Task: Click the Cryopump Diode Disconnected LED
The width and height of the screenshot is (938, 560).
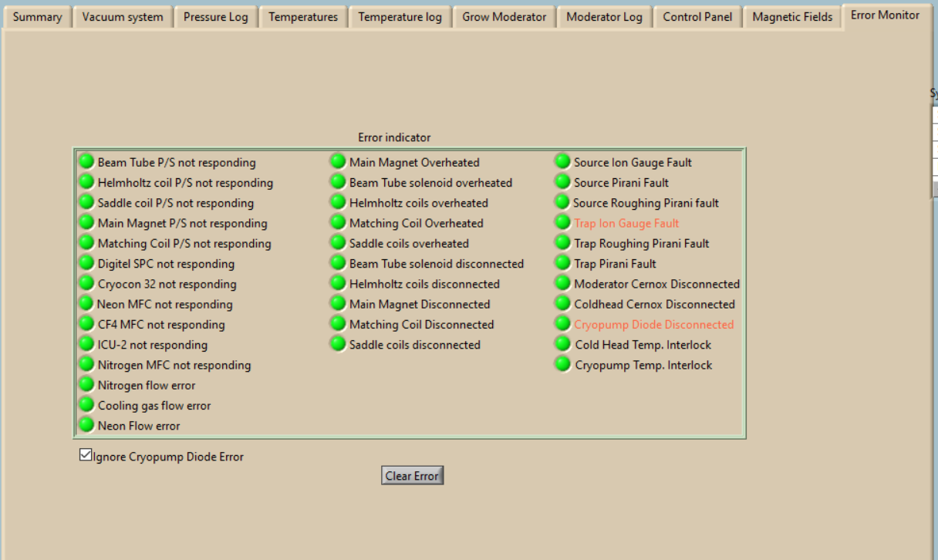Action: click(x=563, y=323)
